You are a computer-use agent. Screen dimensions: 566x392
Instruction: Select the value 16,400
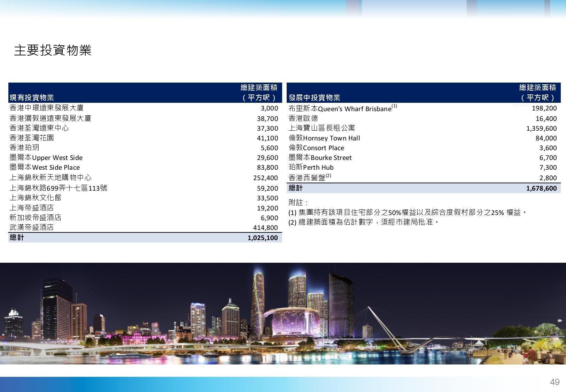pos(546,118)
